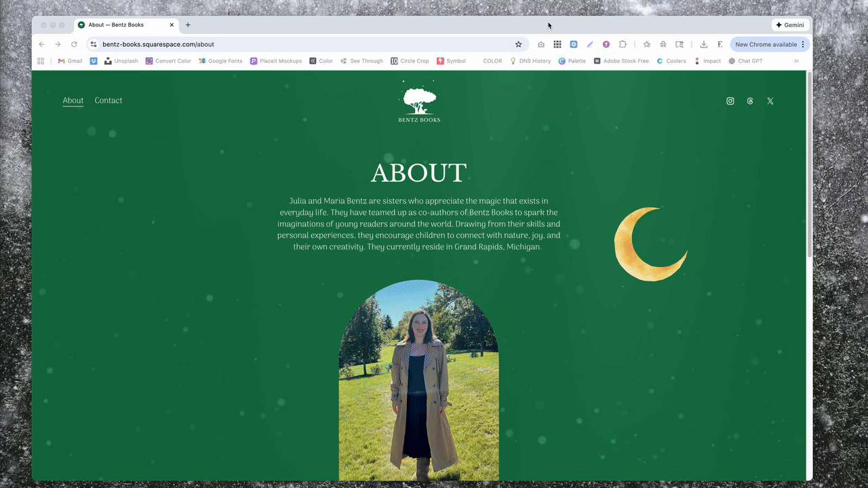Image resolution: width=868 pixels, height=488 pixels.
Task: Open the new tab plus button
Action: (188, 25)
